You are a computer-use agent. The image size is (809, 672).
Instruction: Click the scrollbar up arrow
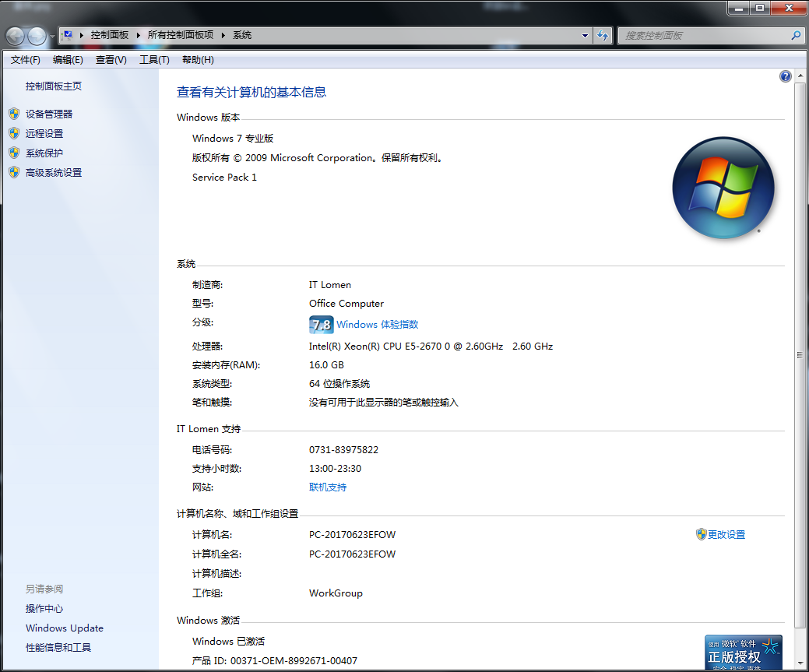point(800,76)
